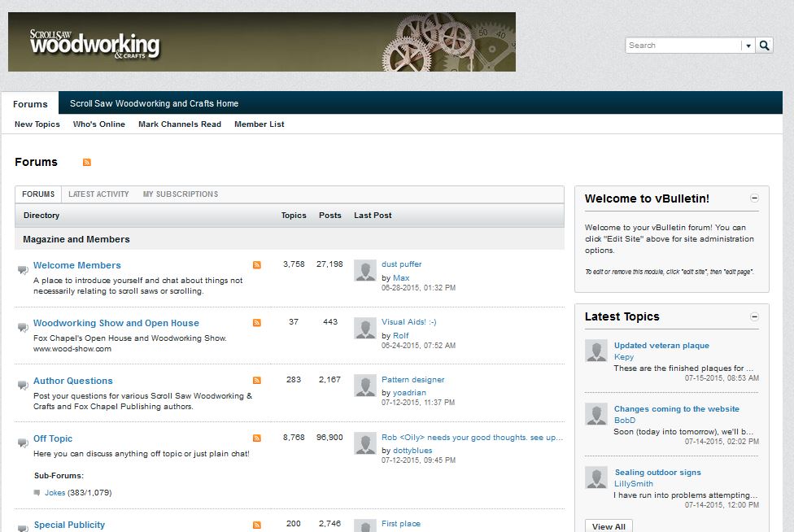Screen dimensions: 794x532
Task: Click RSS icon for Off Topic forum
Action: (x=257, y=438)
